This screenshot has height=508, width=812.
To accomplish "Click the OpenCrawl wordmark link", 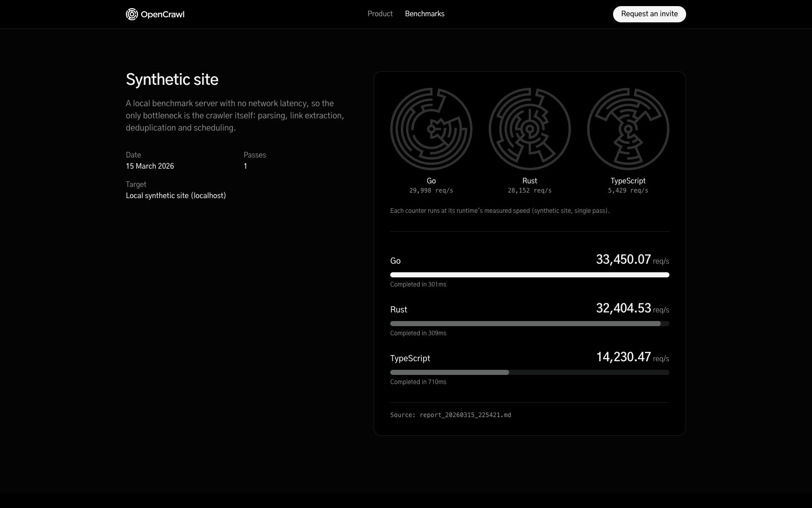I will point(162,14).
